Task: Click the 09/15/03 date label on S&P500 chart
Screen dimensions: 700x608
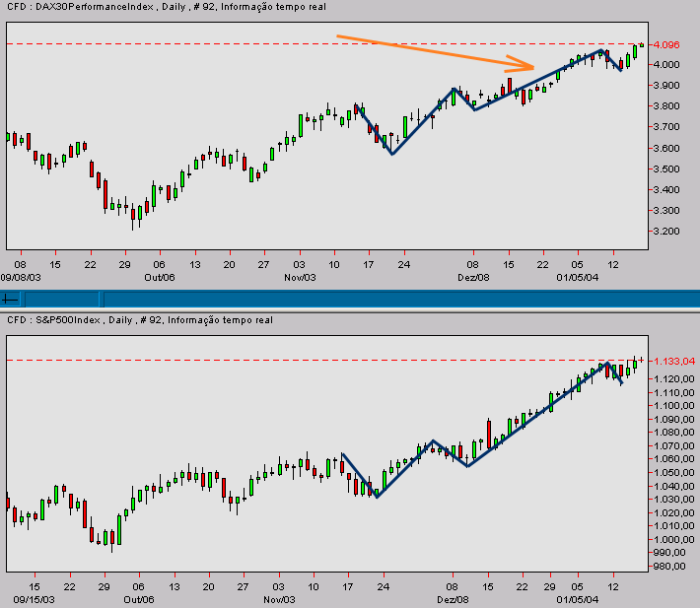Action: (34, 599)
